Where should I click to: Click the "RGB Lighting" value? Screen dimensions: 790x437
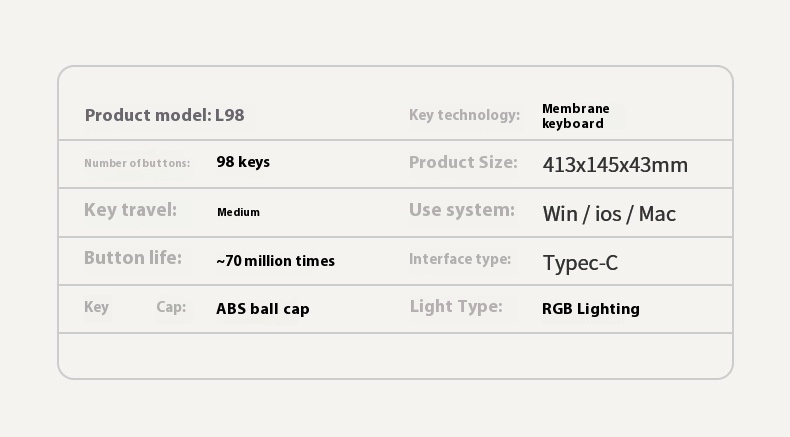pos(591,309)
